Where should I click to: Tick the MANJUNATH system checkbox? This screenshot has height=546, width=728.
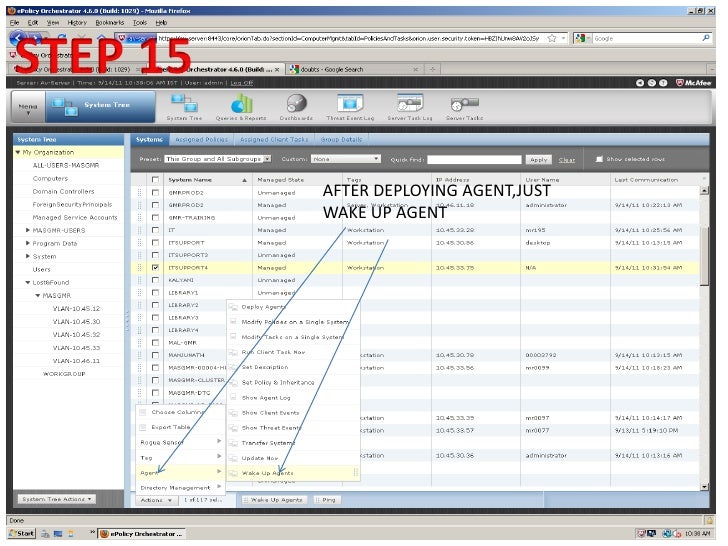(x=156, y=355)
